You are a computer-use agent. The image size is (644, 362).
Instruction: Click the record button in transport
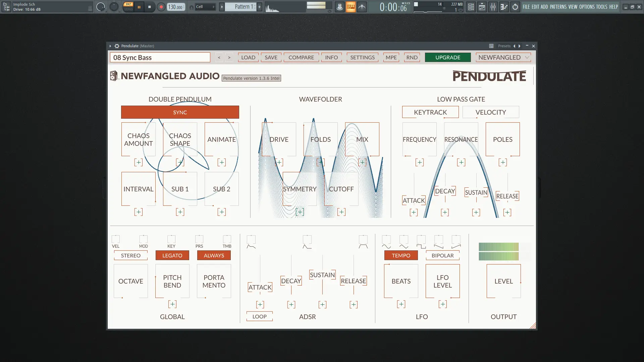161,7
